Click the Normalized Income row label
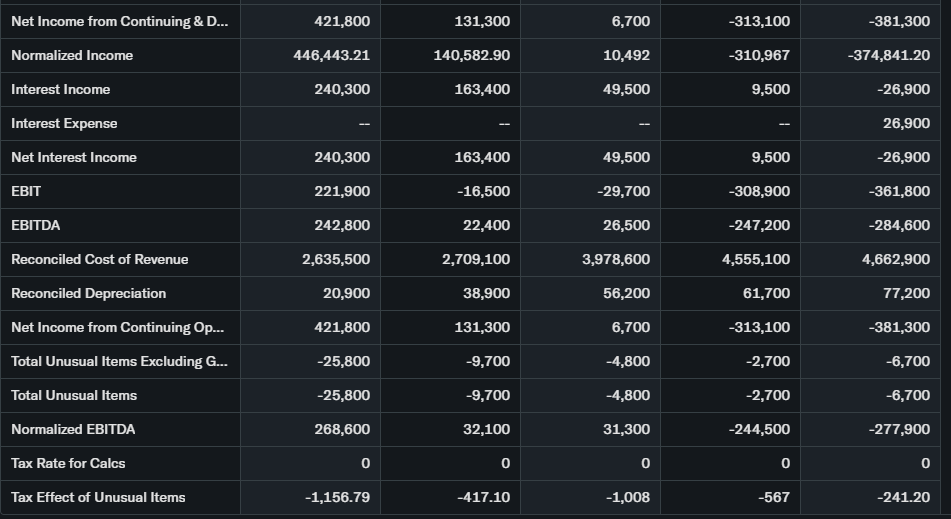Viewport: 951px width, 519px height. 72,55
